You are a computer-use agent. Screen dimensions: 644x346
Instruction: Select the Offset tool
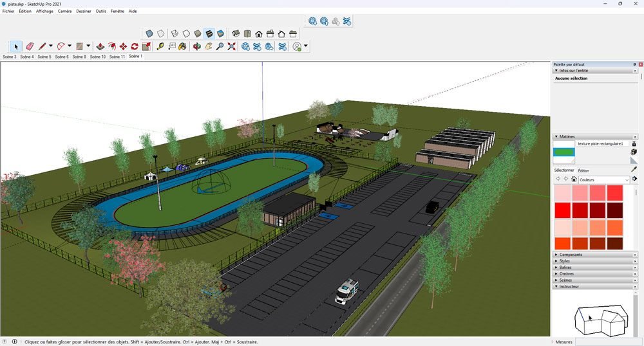click(111, 46)
